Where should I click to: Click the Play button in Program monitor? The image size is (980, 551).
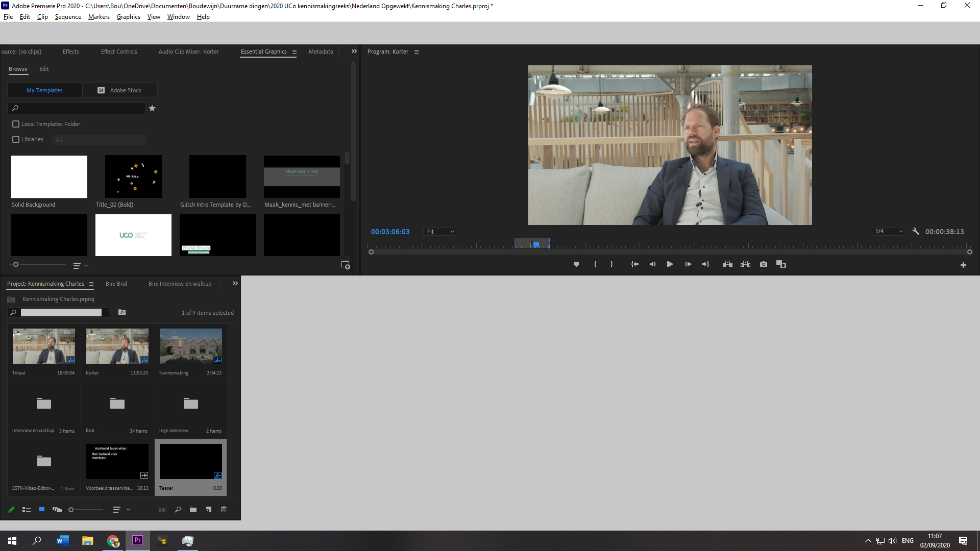(669, 264)
